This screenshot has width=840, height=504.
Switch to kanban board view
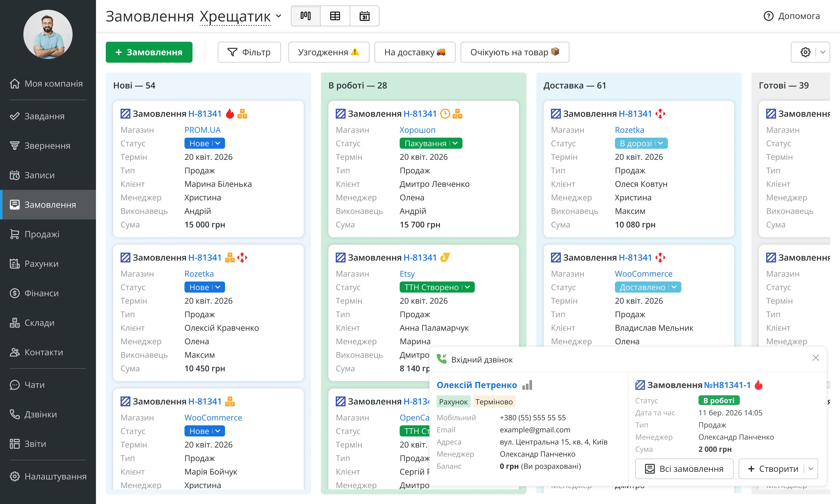tap(306, 16)
